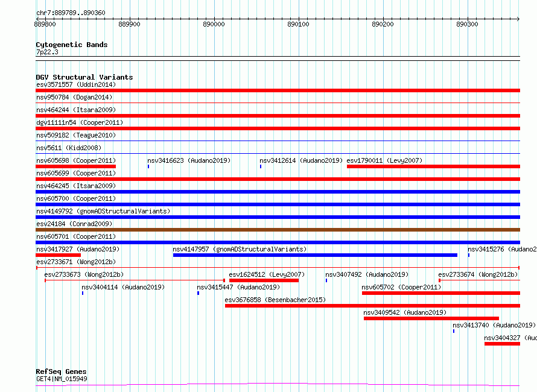Screen dimensions: 537x392
Task: Open nsv4147957 (gnomADStructuralVariants) label
Action: [x=240, y=249]
